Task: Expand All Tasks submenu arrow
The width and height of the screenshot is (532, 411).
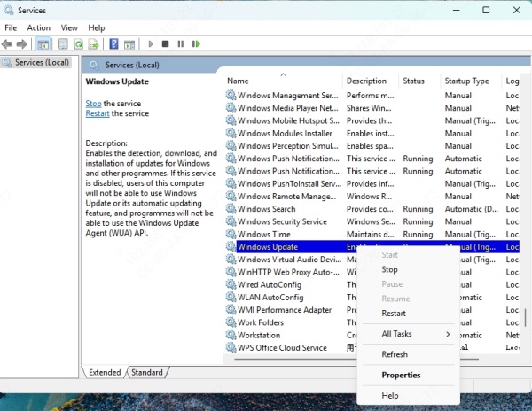Action: click(x=448, y=334)
